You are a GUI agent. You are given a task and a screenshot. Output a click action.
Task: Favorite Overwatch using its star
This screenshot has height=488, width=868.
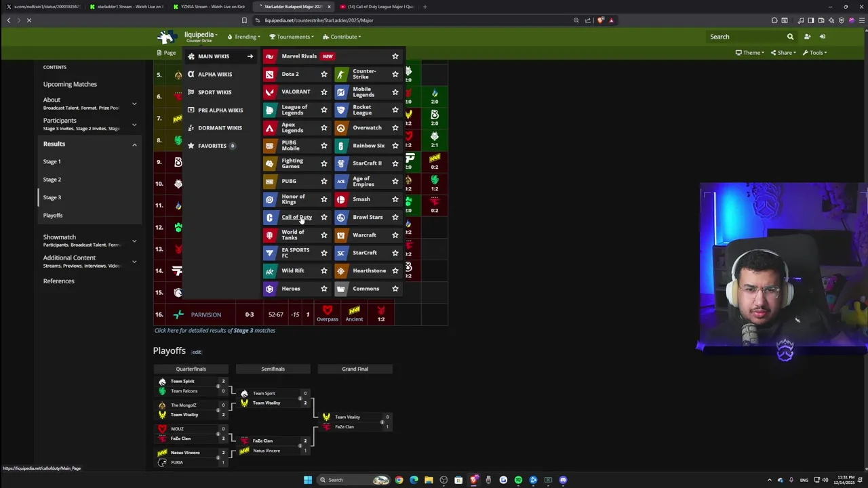pyautogui.click(x=395, y=127)
